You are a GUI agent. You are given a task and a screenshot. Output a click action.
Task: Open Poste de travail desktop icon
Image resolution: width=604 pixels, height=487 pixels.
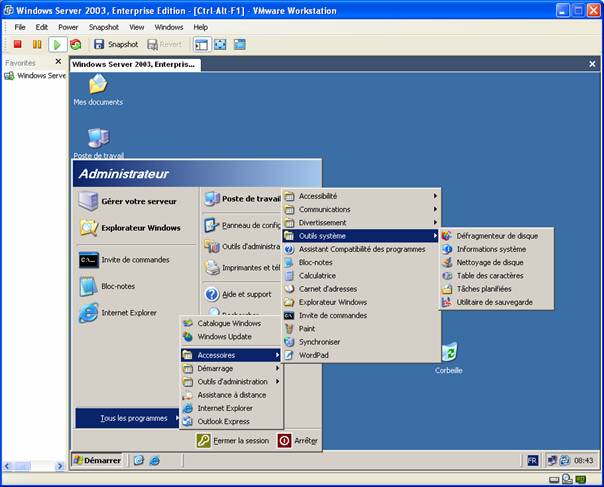(x=99, y=143)
